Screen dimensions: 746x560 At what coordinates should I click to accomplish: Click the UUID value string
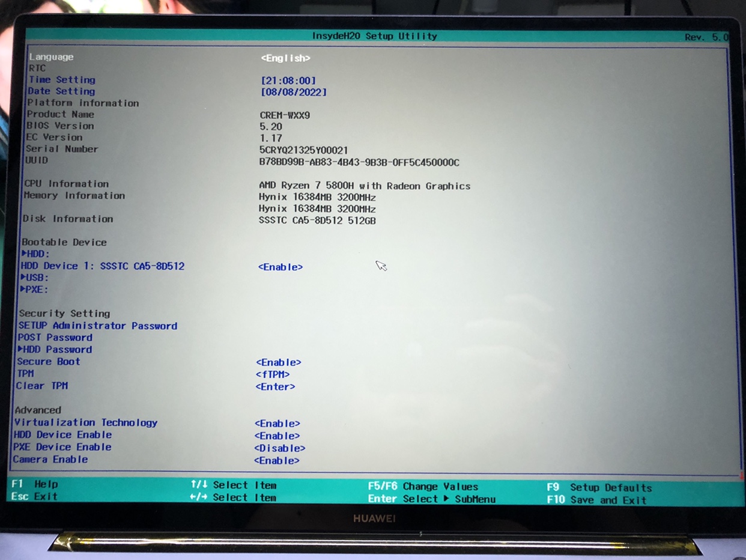coord(359,162)
